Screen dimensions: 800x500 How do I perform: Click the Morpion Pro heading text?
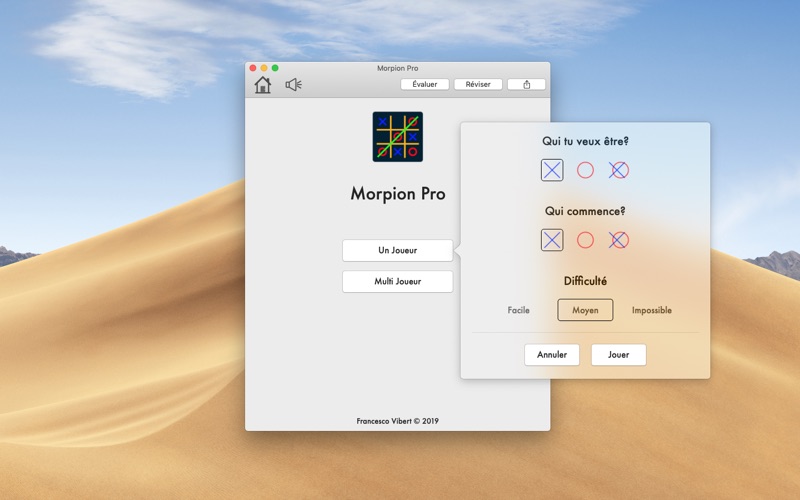(x=398, y=194)
